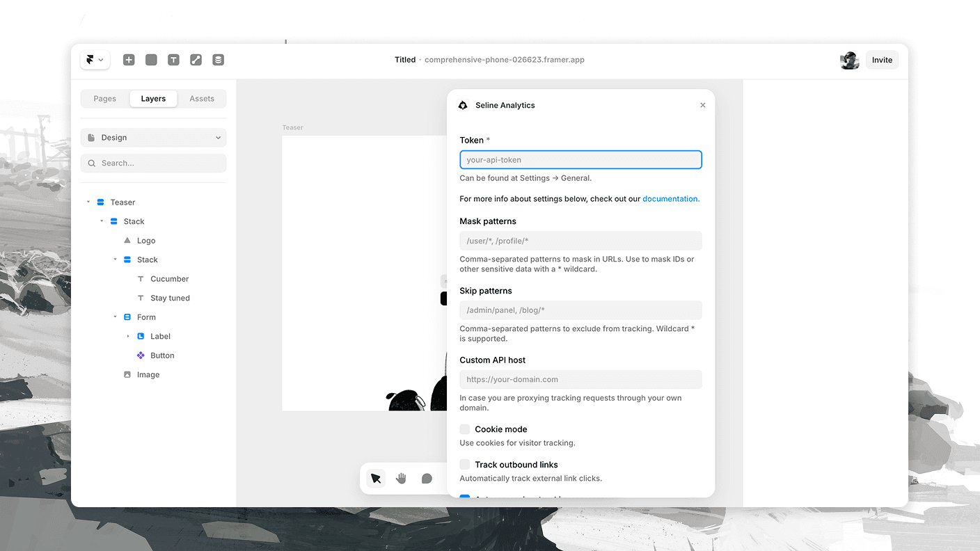Open the Design breakpoint dropdown
The image size is (980, 551).
pyautogui.click(x=153, y=137)
